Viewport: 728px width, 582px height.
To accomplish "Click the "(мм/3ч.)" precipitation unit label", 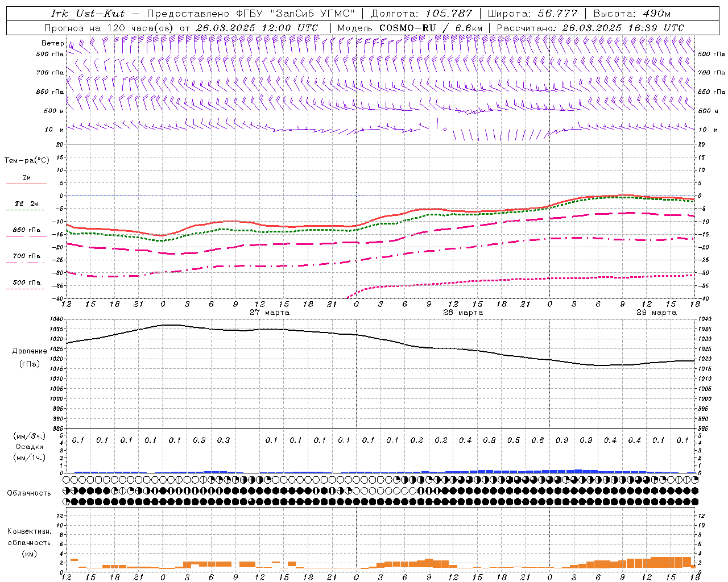I will pos(30,436).
